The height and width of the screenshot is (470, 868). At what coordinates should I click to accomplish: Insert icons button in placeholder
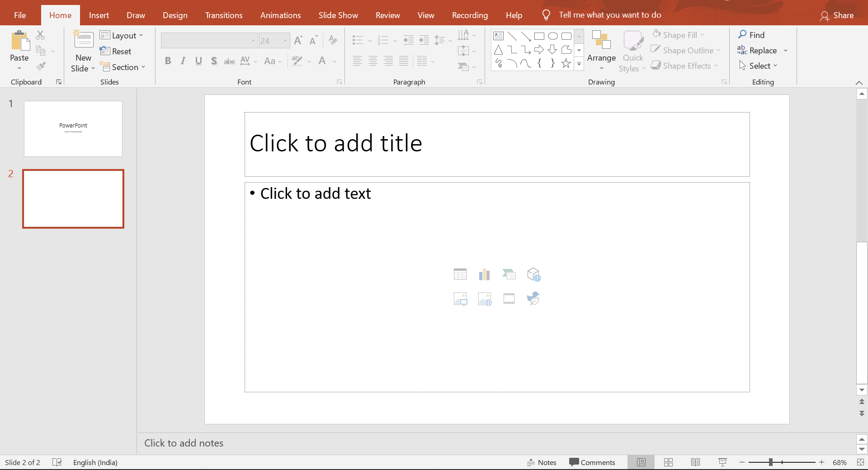tap(533, 299)
